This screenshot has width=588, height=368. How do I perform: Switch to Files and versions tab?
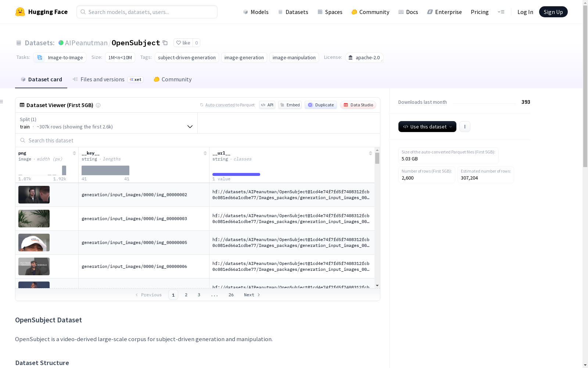point(108,79)
